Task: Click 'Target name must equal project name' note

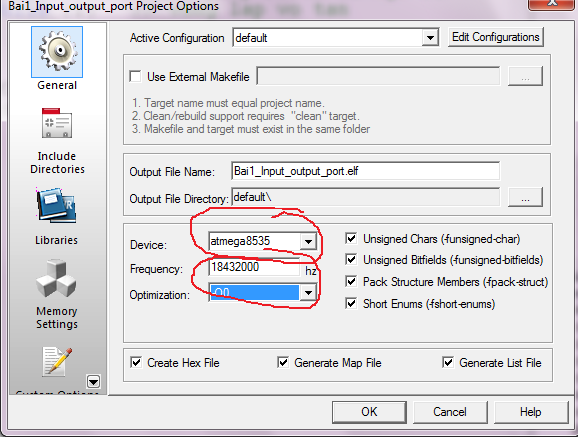Action: point(228,103)
